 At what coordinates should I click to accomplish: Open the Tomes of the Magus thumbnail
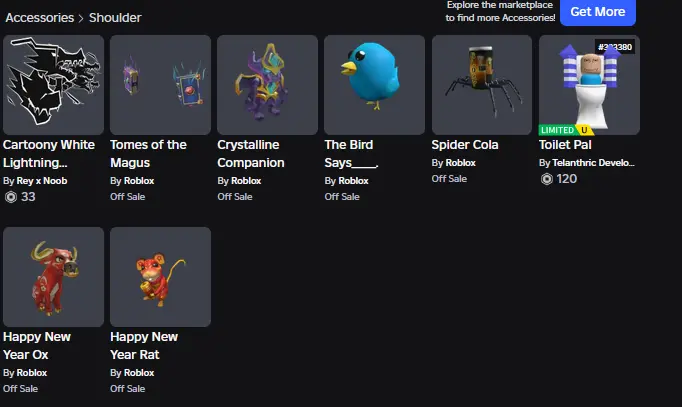(x=160, y=85)
